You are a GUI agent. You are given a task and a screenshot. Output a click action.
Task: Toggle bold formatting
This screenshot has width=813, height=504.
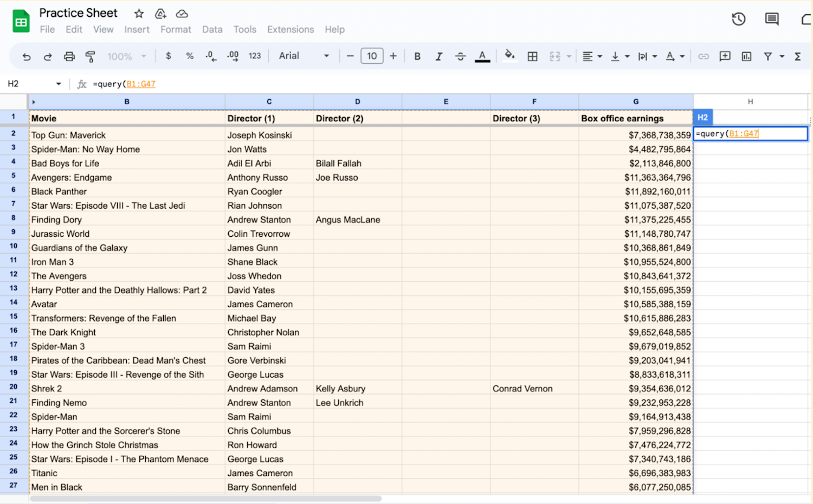pyautogui.click(x=417, y=56)
